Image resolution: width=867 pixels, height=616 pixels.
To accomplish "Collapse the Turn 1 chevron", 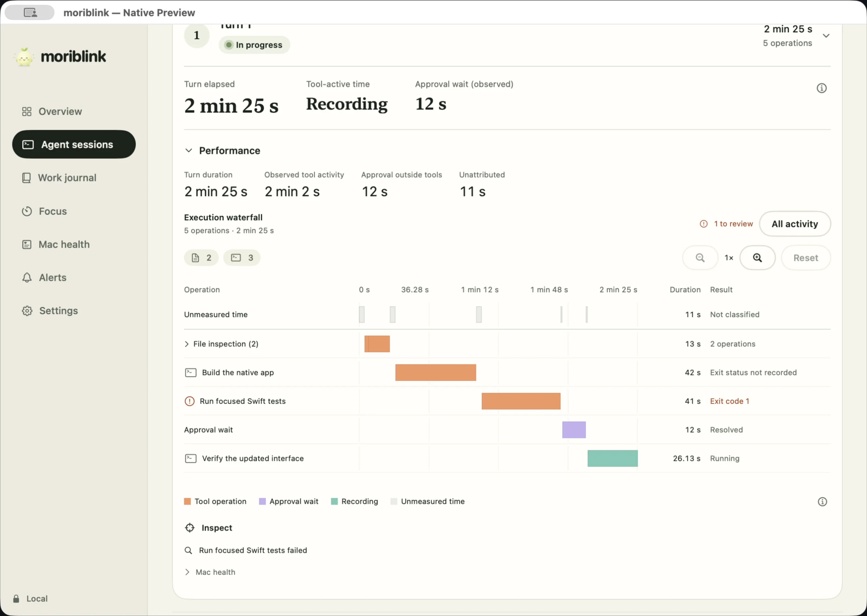I will tap(826, 36).
